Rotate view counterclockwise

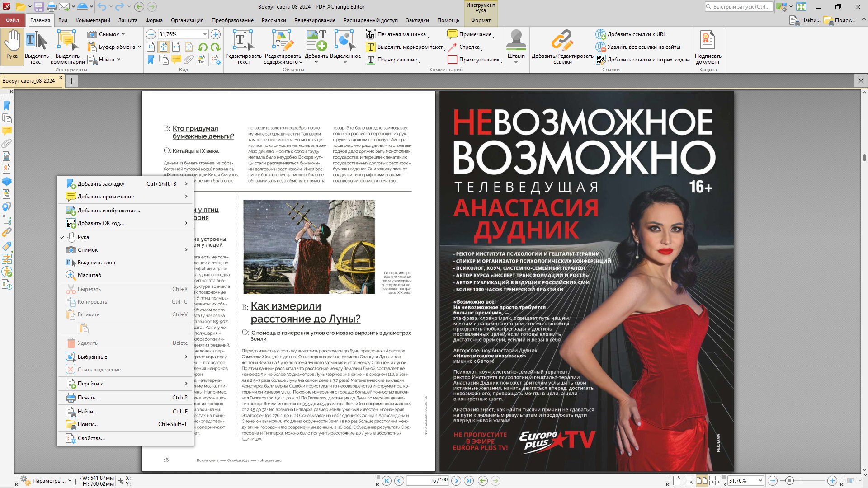[203, 47]
